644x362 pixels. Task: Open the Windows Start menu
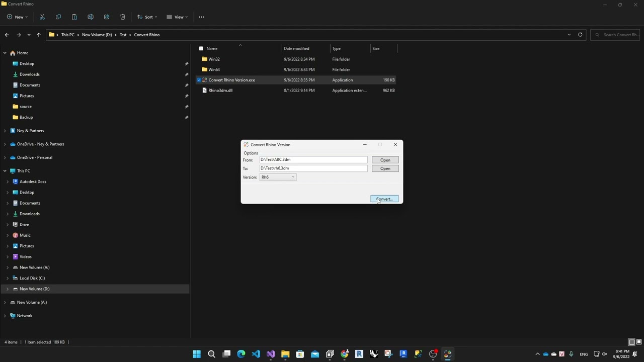[x=197, y=354]
